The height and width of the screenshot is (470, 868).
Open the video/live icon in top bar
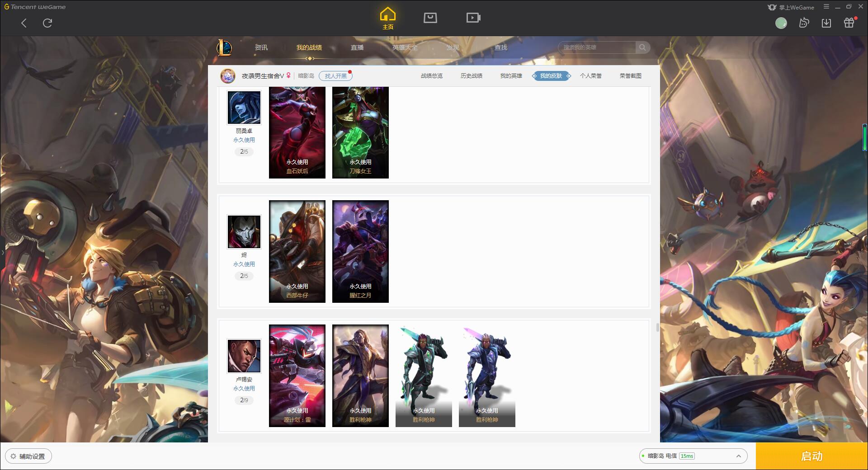pyautogui.click(x=473, y=18)
